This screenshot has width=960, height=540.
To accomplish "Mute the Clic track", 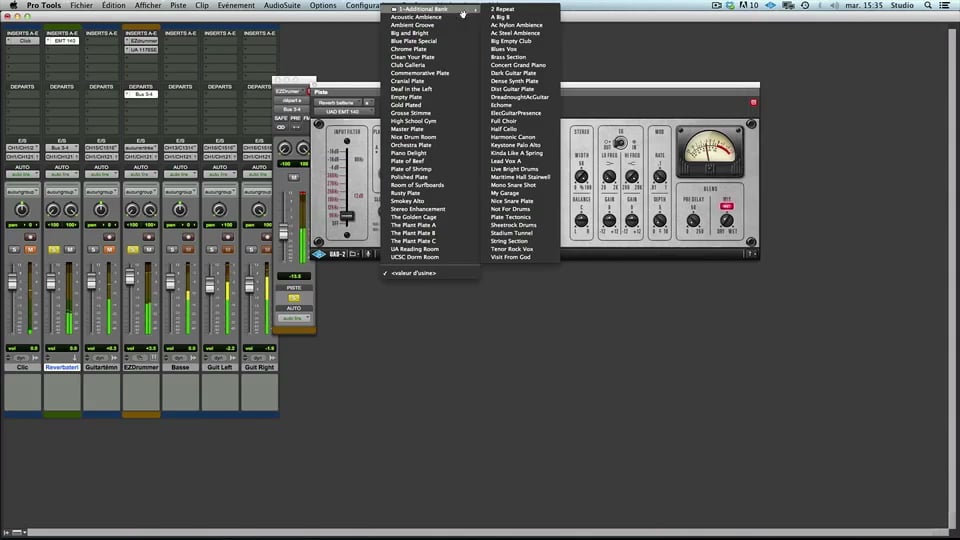I will pyautogui.click(x=30, y=249).
